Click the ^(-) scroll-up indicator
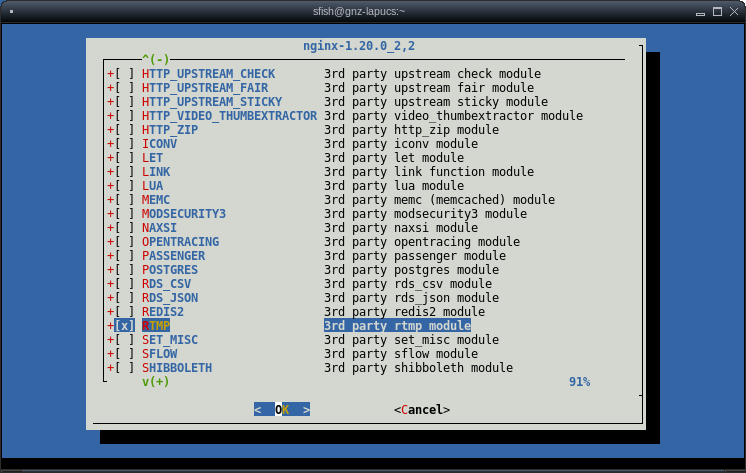This screenshot has width=746, height=473. point(156,59)
